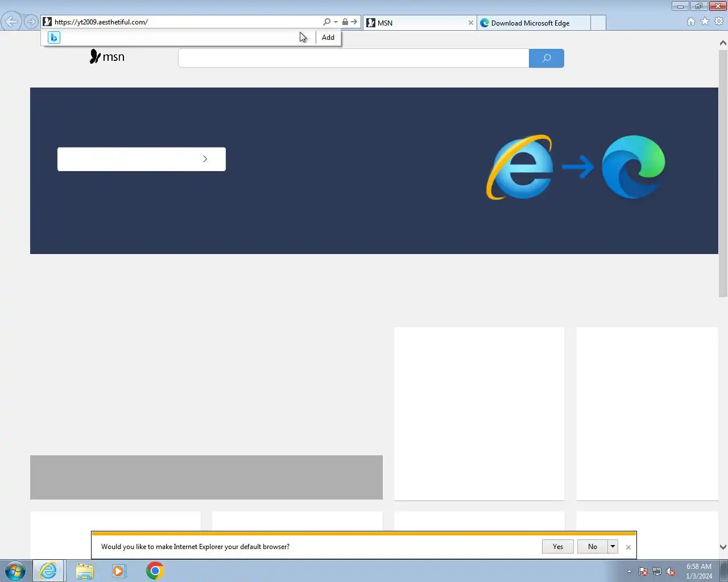Click the muted volume tray icon
Image resolution: width=728 pixels, height=582 pixels.
point(671,572)
